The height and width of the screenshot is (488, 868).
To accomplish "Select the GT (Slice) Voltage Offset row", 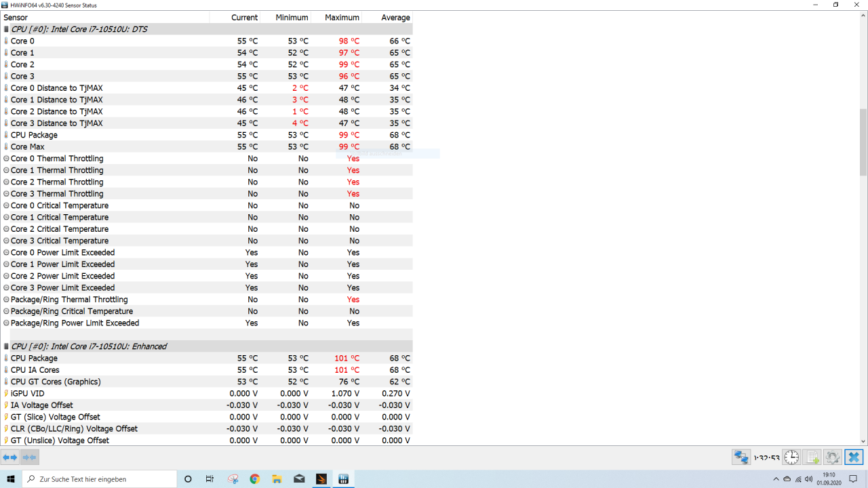I will (x=206, y=417).
